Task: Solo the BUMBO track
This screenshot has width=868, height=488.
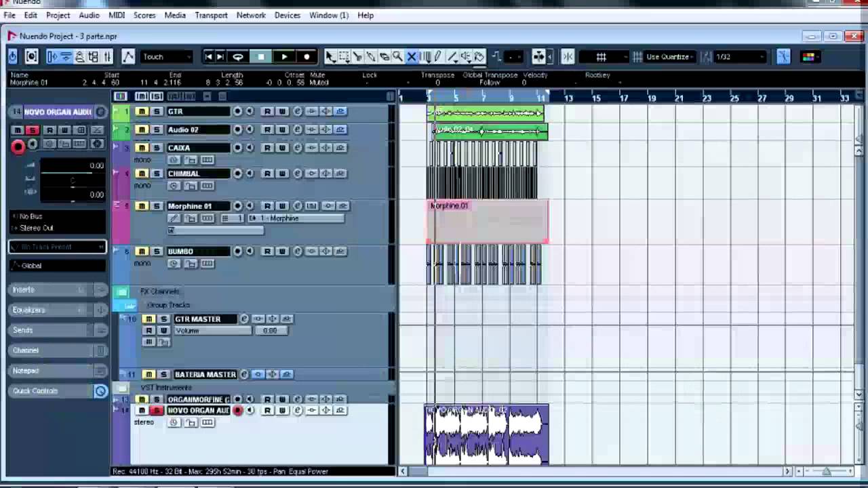Action: click(157, 251)
